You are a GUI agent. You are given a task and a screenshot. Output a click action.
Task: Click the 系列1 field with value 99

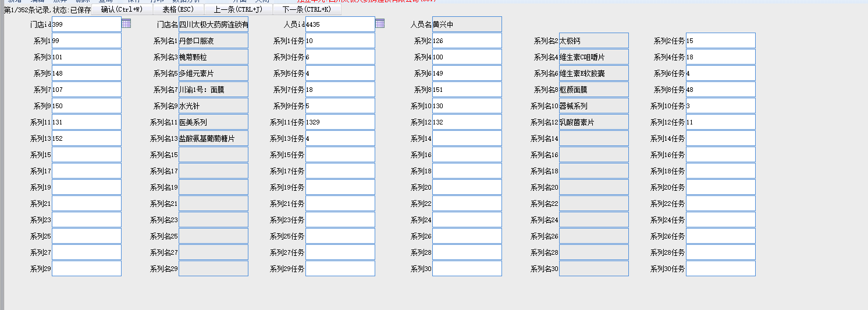(x=87, y=41)
